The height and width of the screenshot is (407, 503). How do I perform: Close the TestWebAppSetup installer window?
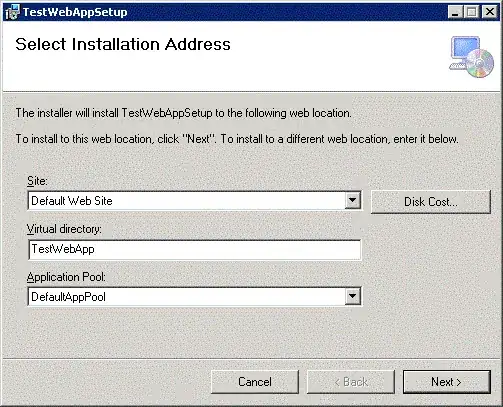pyautogui.click(x=490, y=12)
